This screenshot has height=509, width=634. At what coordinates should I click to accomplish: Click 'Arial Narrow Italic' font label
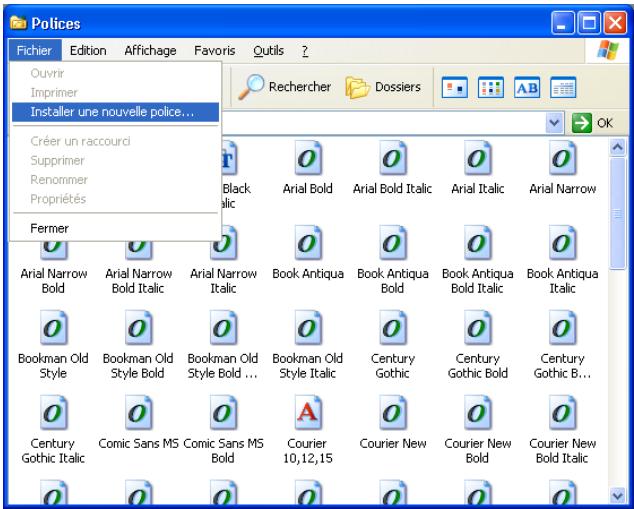click(x=223, y=281)
